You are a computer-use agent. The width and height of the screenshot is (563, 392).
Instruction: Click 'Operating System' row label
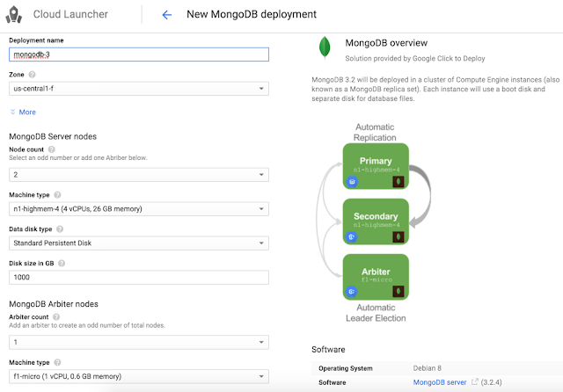click(x=346, y=368)
